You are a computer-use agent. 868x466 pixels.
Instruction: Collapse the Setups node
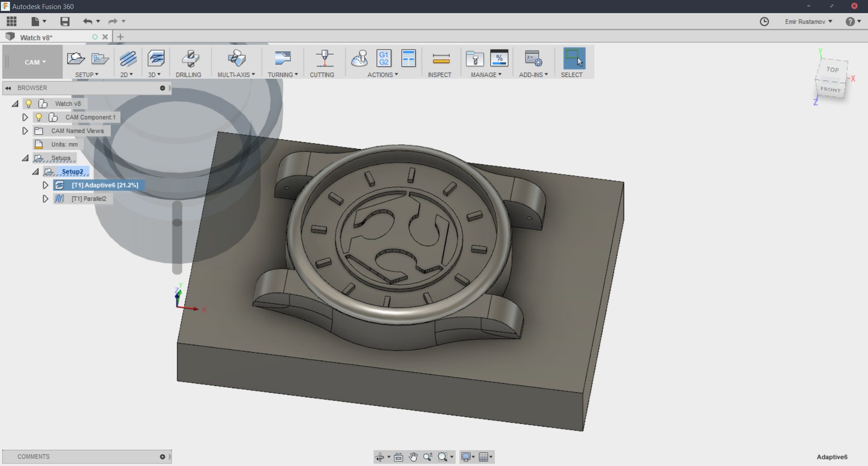pyautogui.click(x=25, y=158)
